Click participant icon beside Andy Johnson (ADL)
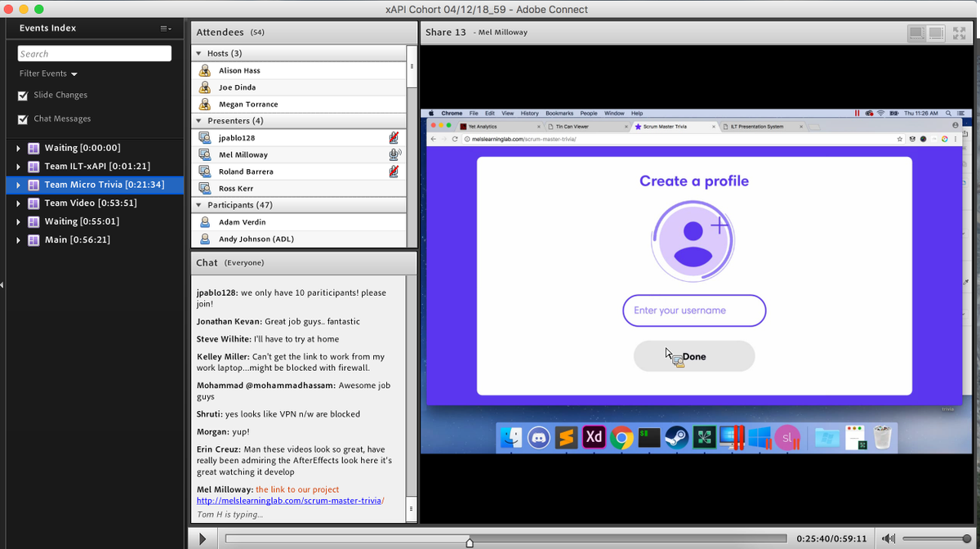 point(204,239)
